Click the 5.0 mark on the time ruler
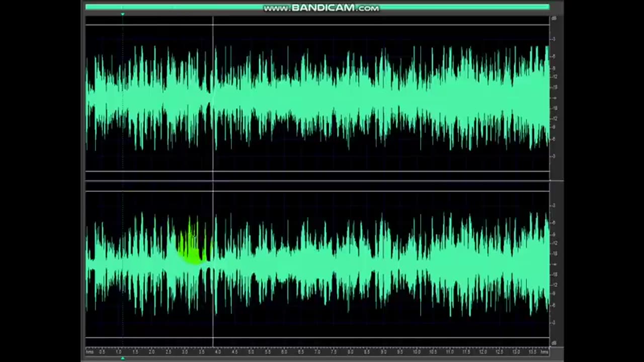This screenshot has height=362, width=644. click(x=252, y=352)
